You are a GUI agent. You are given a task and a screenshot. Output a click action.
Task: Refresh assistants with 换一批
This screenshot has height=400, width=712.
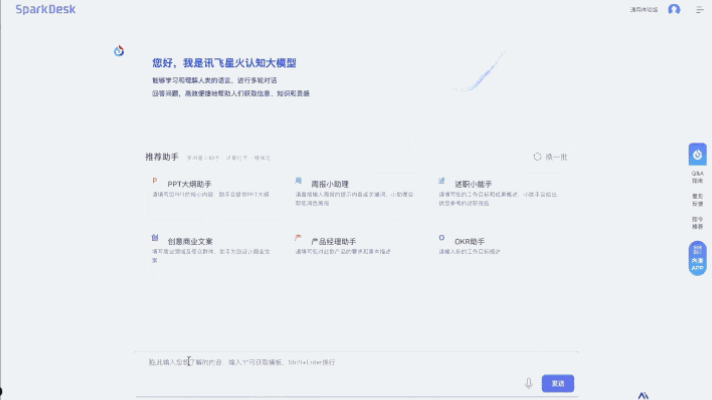(x=551, y=157)
